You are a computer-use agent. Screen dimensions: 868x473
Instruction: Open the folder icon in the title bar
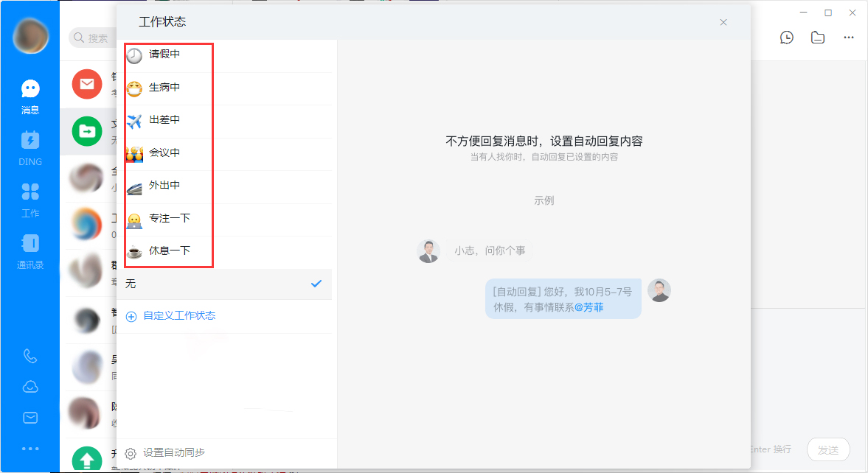point(817,37)
